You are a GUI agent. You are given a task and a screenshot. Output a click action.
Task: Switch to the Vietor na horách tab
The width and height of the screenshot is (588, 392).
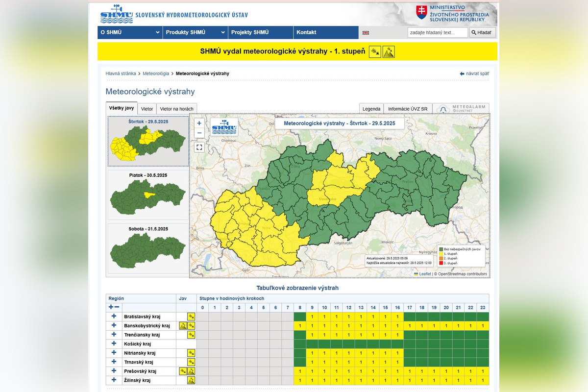tap(176, 109)
